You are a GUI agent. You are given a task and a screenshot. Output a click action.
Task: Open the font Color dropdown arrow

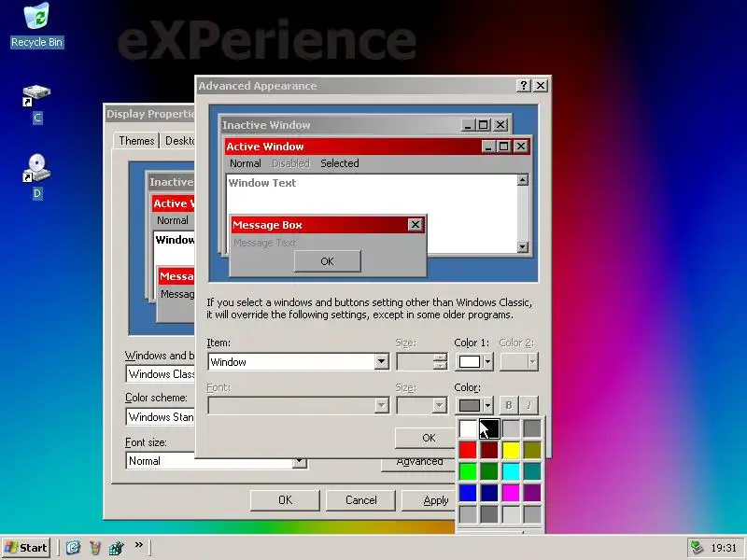[487, 406]
